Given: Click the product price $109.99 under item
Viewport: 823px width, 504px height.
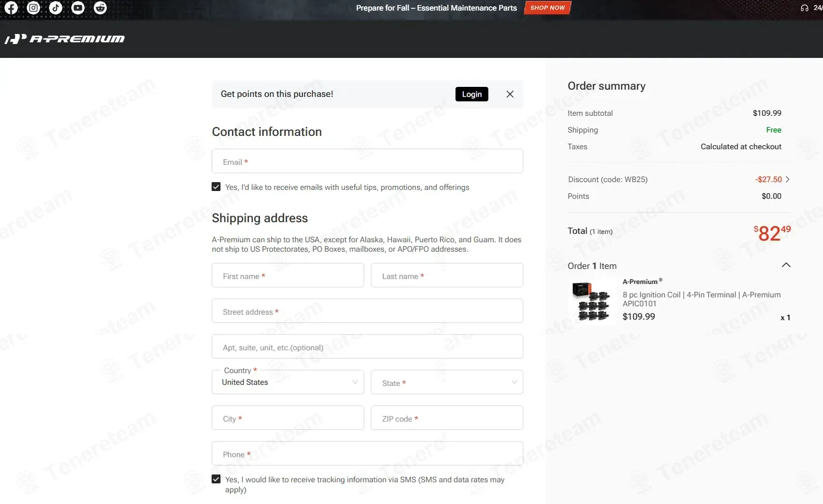Looking at the screenshot, I should (639, 316).
